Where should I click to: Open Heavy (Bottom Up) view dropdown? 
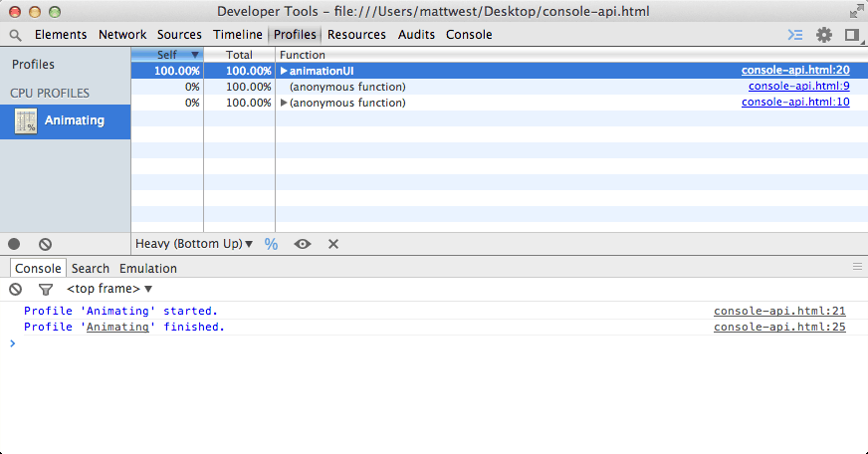tap(194, 244)
